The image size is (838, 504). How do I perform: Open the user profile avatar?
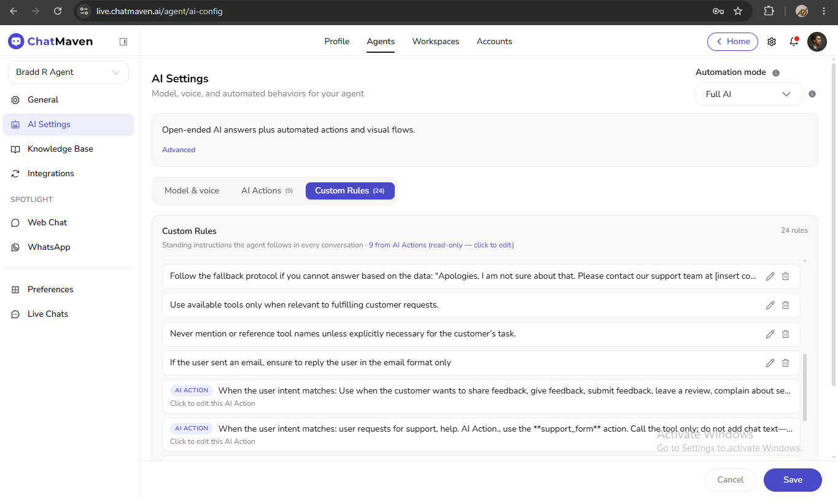click(817, 42)
